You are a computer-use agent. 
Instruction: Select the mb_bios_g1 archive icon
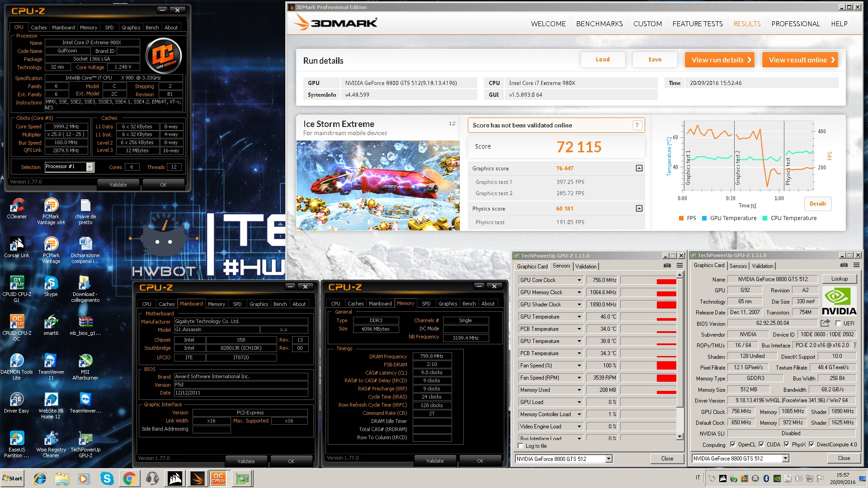(85, 325)
